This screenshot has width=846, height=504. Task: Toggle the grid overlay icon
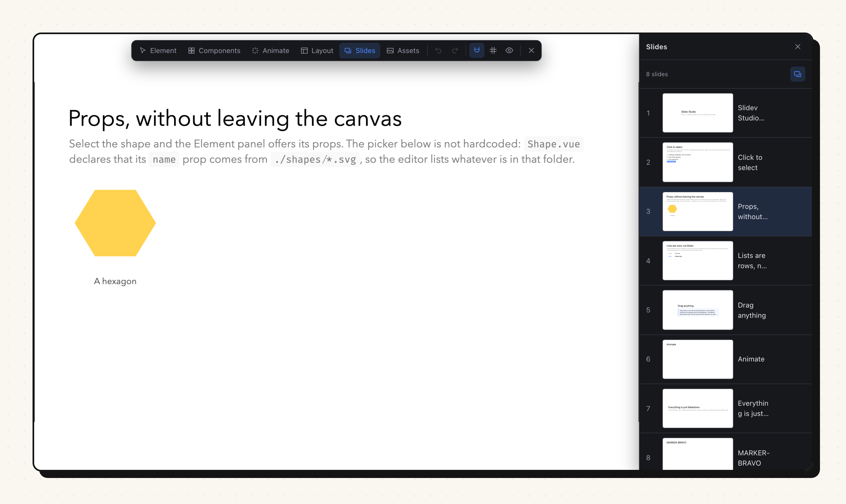(493, 50)
